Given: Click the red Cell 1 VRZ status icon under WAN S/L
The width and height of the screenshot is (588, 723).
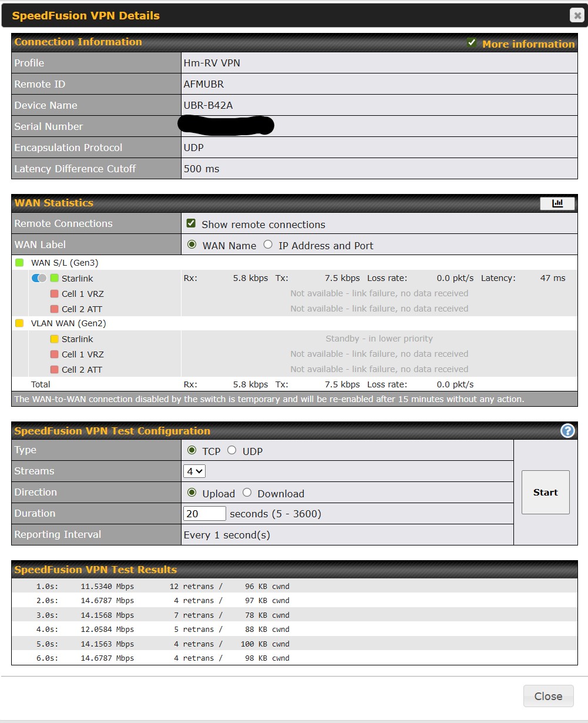Looking at the screenshot, I should [55, 293].
